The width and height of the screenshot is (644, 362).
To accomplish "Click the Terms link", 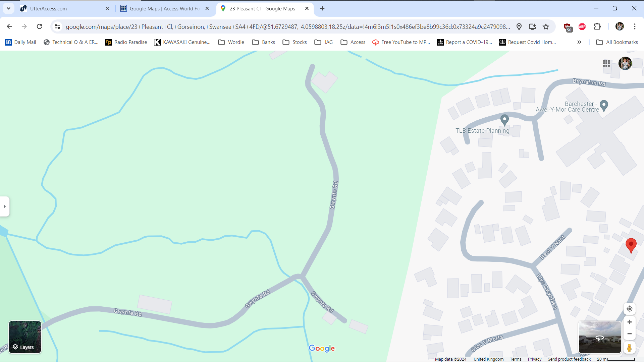I will (x=516, y=359).
